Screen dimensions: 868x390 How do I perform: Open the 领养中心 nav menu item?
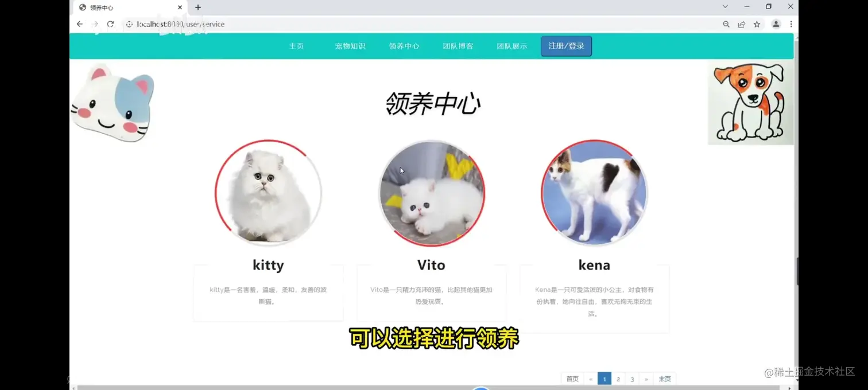coord(404,46)
